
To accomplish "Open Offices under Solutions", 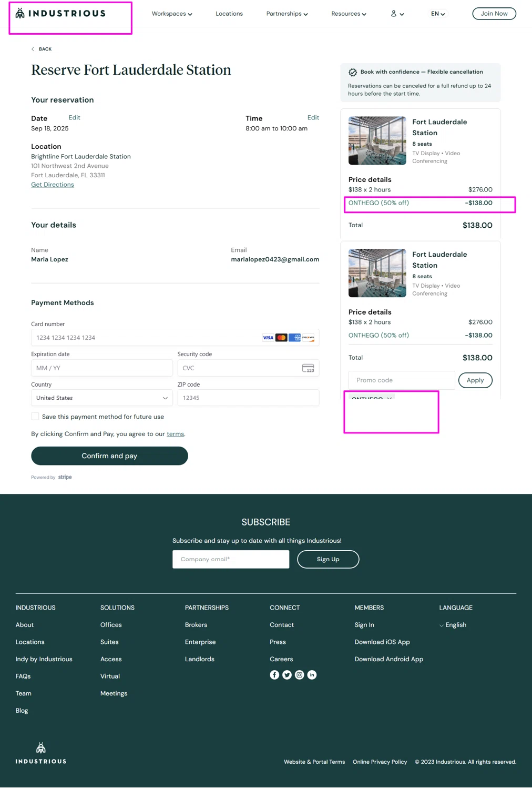I will coord(111,625).
